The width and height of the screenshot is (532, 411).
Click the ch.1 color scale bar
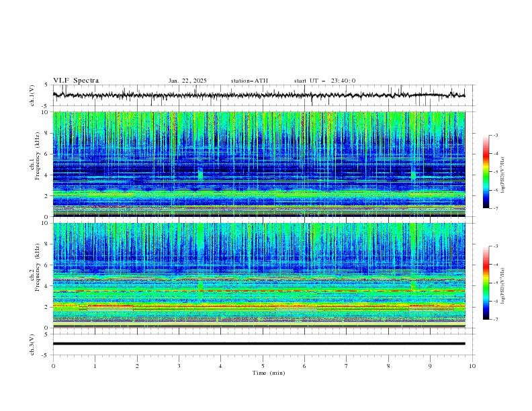tap(486, 172)
